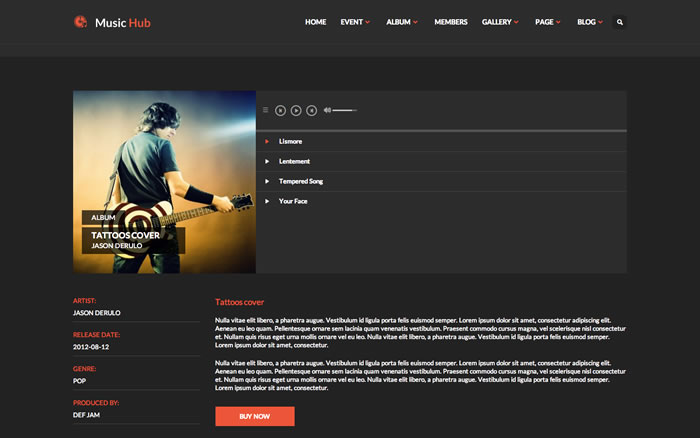This screenshot has width=700, height=438.
Task: Expand the Page dropdown chevron
Action: pos(558,22)
